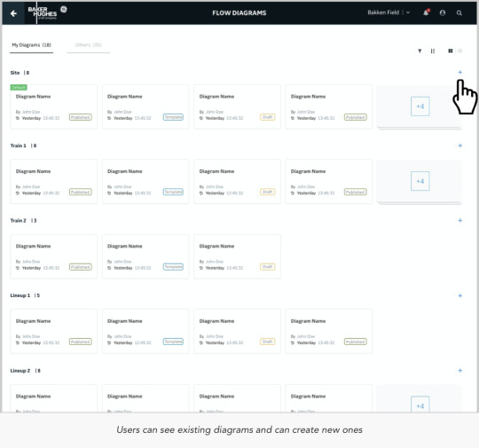
Task: Open the Template diagram card in Train 2
Action: point(145,256)
